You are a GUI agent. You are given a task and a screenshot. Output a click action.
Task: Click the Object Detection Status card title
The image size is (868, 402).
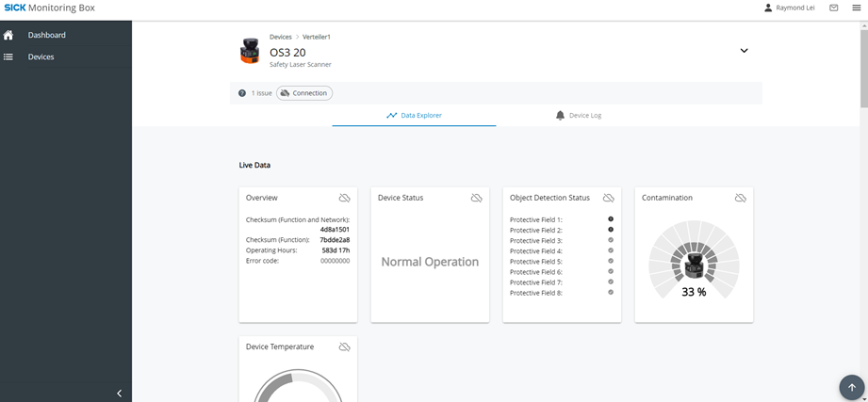click(549, 198)
